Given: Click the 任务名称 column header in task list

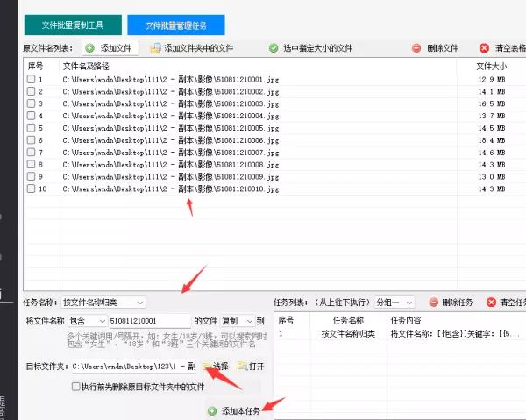Looking at the screenshot, I should pyautogui.click(x=348, y=320).
